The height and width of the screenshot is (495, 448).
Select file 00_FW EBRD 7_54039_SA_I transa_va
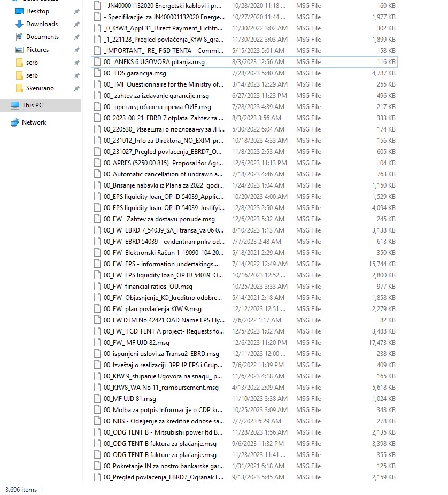click(164, 230)
